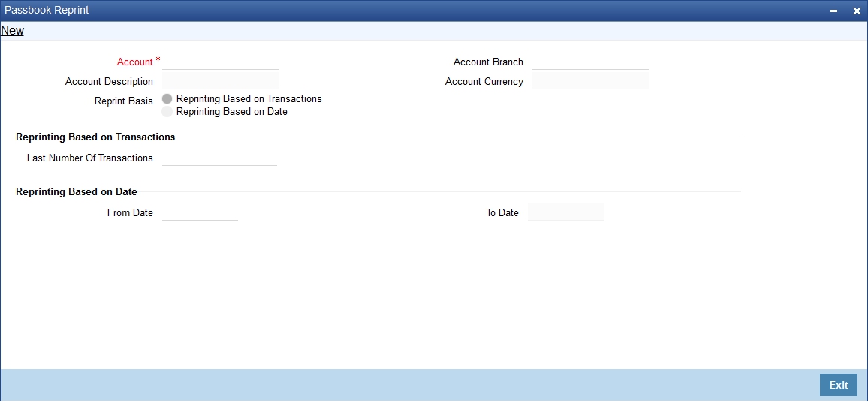The height and width of the screenshot is (406, 868).
Task: Click the To Date label
Action: [x=502, y=212]
